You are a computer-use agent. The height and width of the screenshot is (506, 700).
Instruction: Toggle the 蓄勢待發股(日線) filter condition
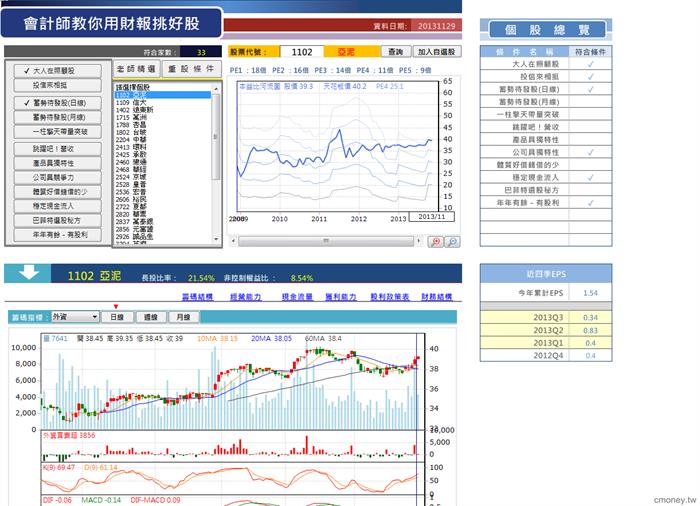point(58,103)
